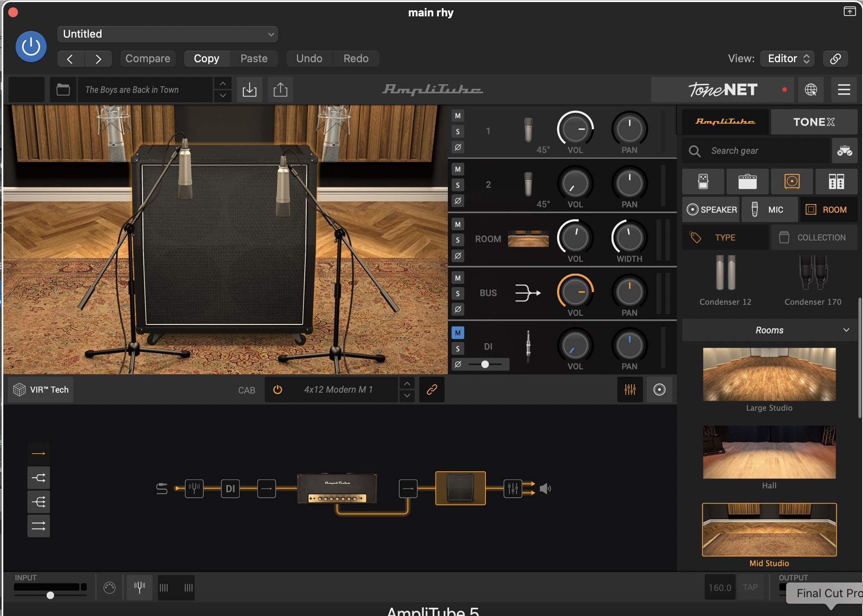Click the Paste button
The height and width of the screenshot is (616, 863).
click(254, 58)
